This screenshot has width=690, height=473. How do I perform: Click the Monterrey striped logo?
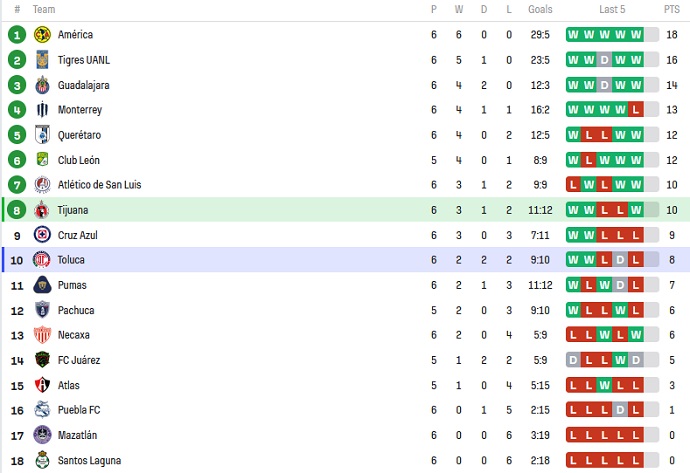click(42, 110)
